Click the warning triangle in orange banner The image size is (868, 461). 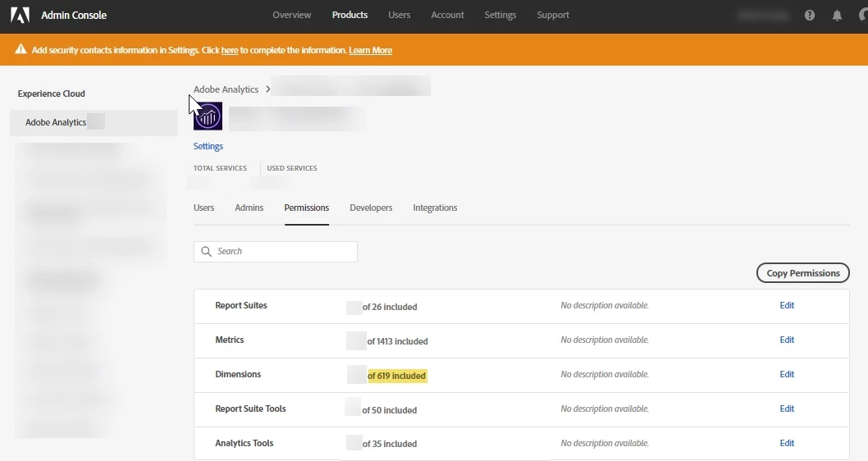tap(21, 49)
